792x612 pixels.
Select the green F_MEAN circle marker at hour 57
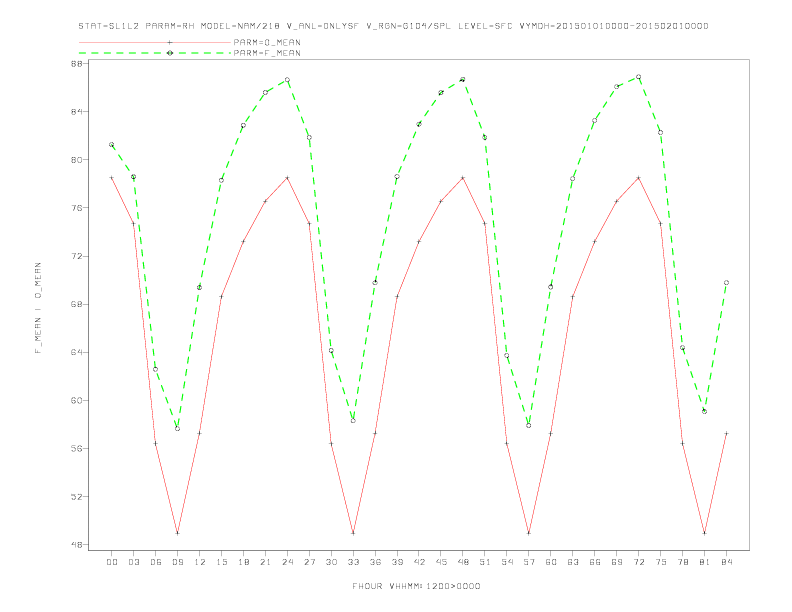click(x=529, y=426)
